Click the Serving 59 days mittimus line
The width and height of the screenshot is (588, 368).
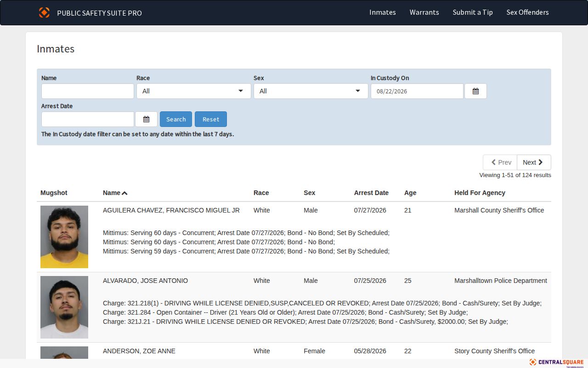point(246,251)
